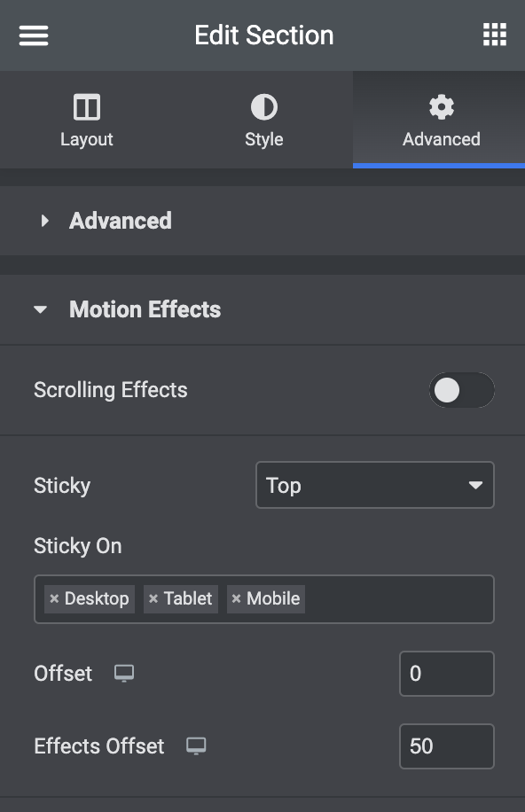Viewport: 525px width, 812px height.
Task: Click the Effects Offset value field
Action: coord(447,746)
